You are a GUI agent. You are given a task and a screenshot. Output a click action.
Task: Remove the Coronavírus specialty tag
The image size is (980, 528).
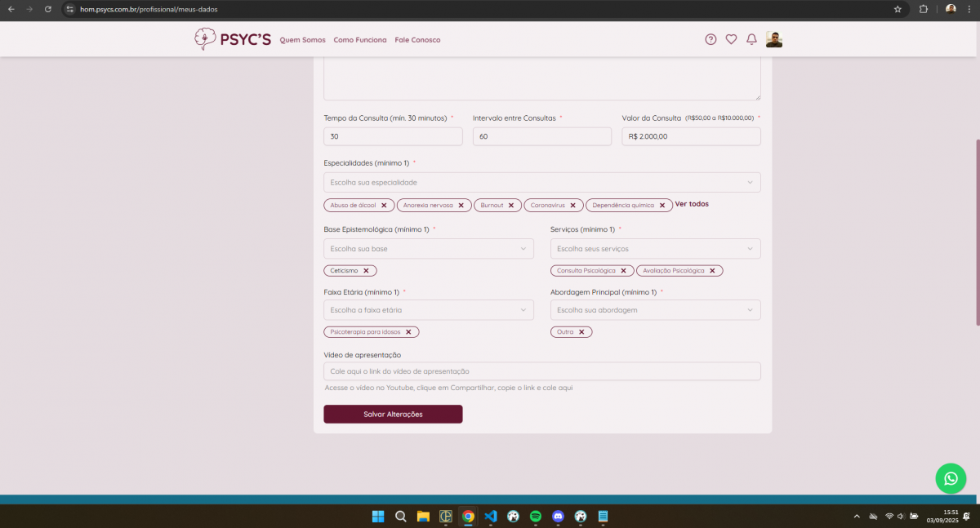[573, 206]
